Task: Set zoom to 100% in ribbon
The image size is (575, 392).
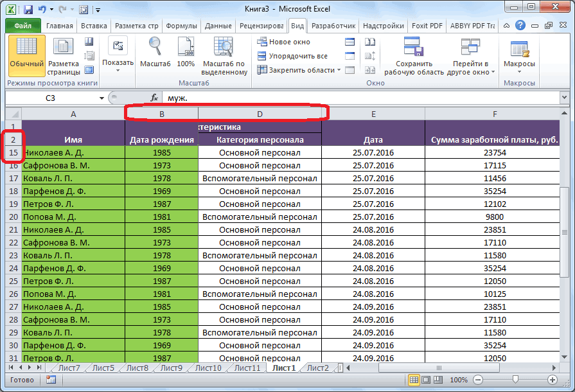Action: 186,54
